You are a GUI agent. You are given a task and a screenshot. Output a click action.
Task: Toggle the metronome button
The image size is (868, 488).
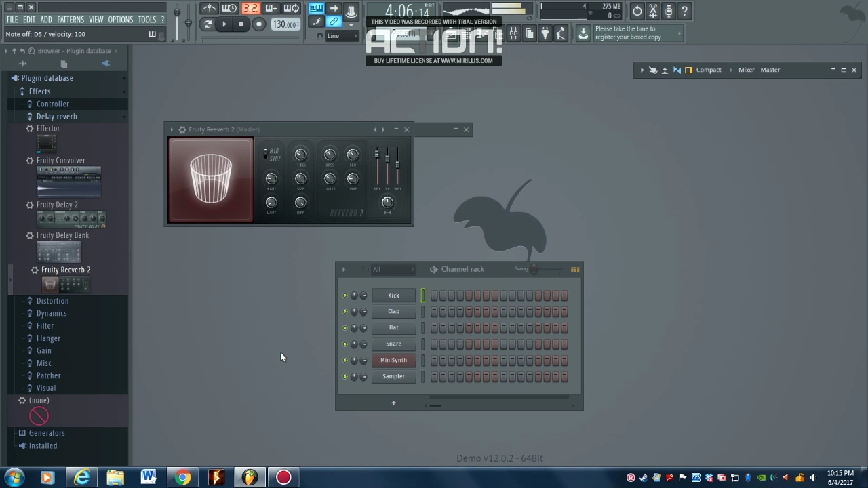click(x=210, y=8)
